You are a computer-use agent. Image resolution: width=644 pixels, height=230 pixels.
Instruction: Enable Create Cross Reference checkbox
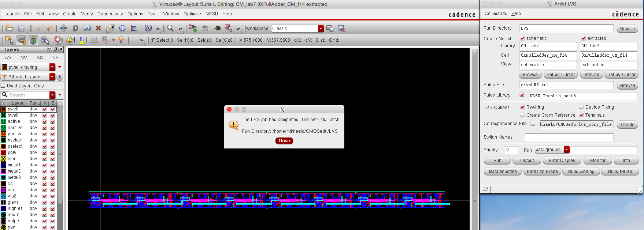click(x=522, y=115)
